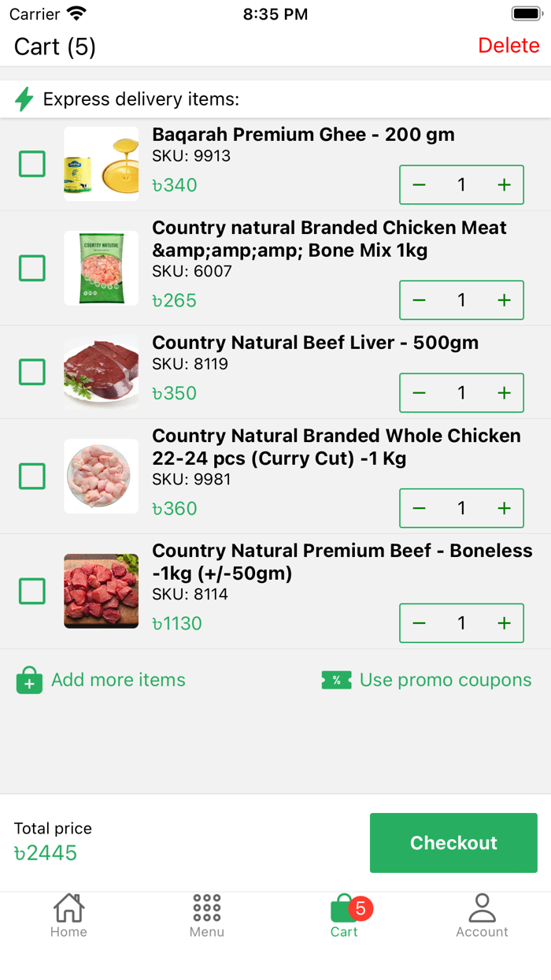Tap the Chicken Meat Bone Mix product image
Screen dimensions: 551x980
101,268
